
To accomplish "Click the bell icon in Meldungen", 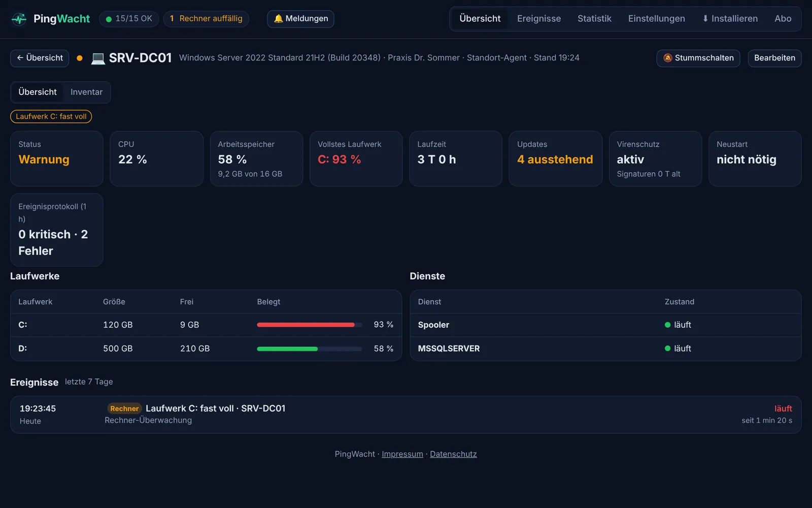I will (278, 19).
